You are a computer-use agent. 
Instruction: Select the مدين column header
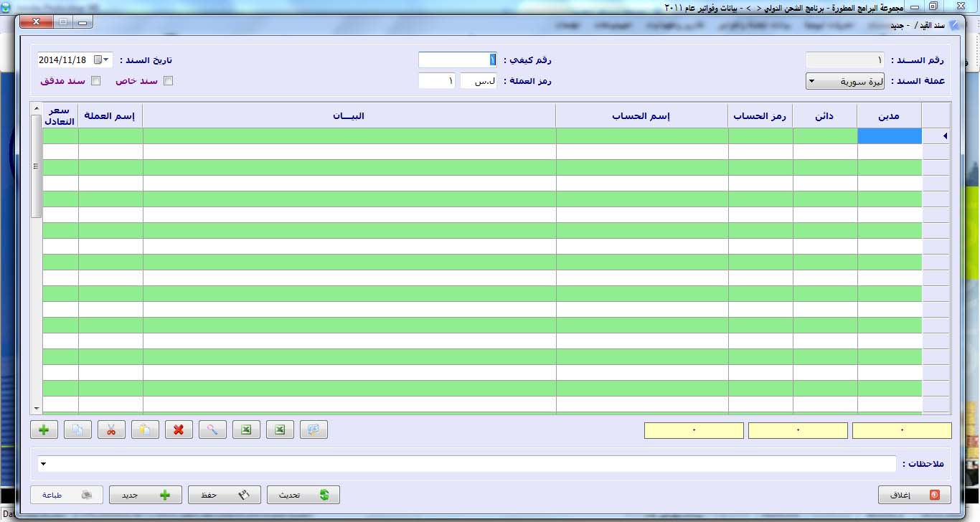point(890,115)
